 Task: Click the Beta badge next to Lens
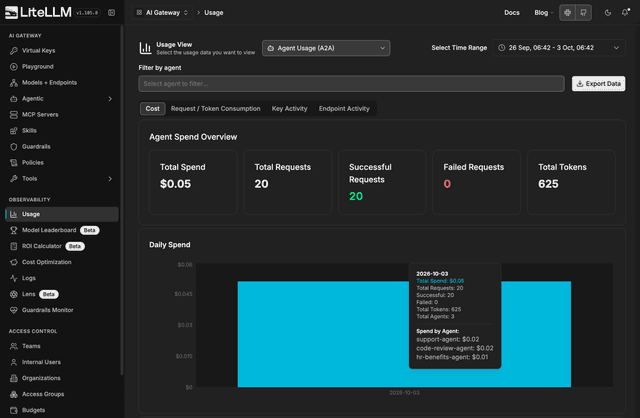coord(49,294)
